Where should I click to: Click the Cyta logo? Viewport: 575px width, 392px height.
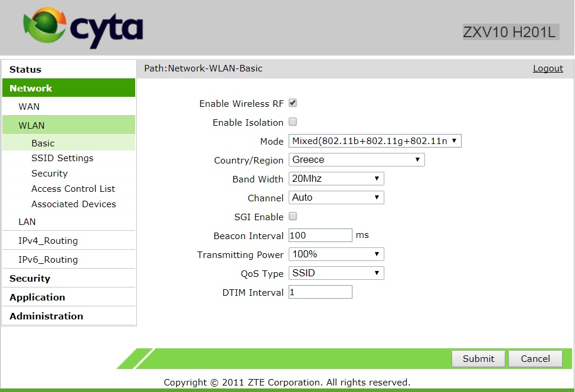(x=83, y=28)
